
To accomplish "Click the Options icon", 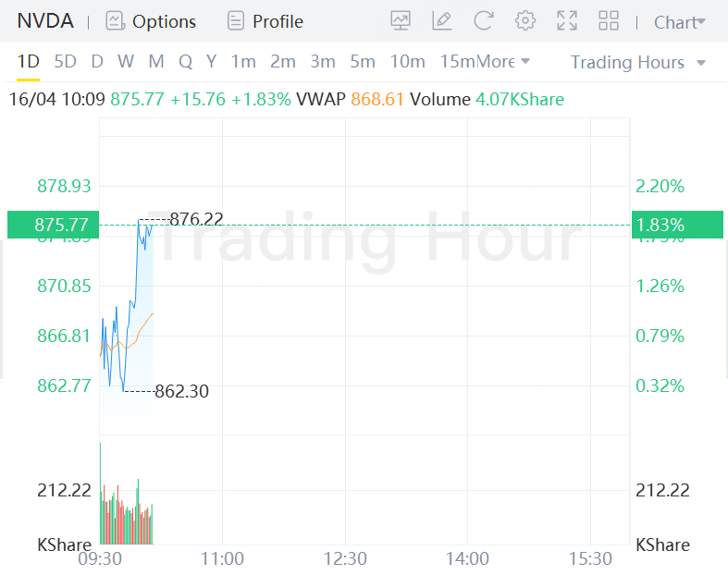I will click(x=115, y=21).
